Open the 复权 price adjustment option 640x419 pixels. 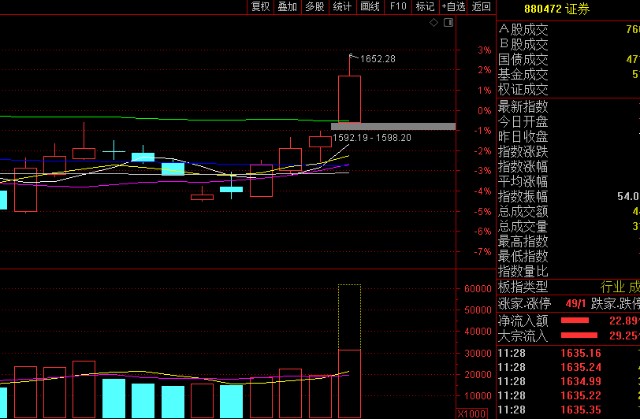tap(260, 7)
